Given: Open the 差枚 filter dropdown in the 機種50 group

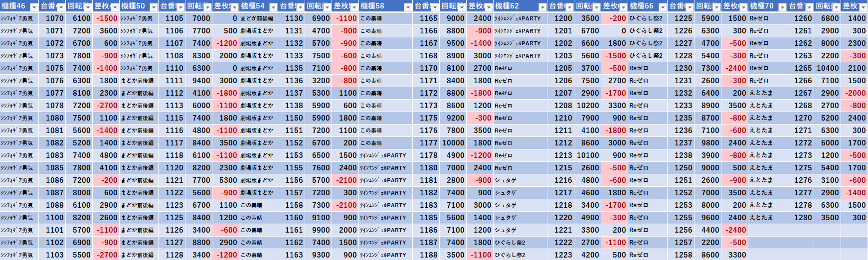Looking at the screenshot, I should coord(234,7).
